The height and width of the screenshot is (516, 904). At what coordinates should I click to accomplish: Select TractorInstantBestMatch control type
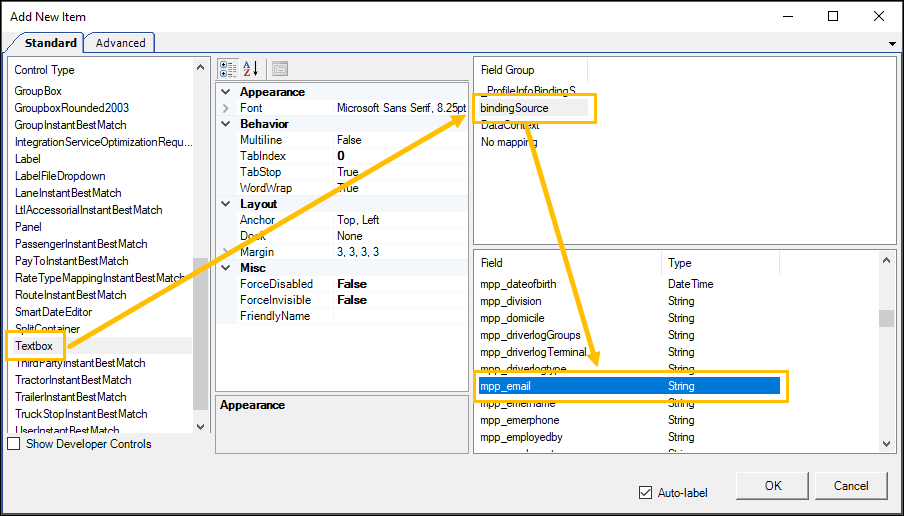tap(73, 380)
